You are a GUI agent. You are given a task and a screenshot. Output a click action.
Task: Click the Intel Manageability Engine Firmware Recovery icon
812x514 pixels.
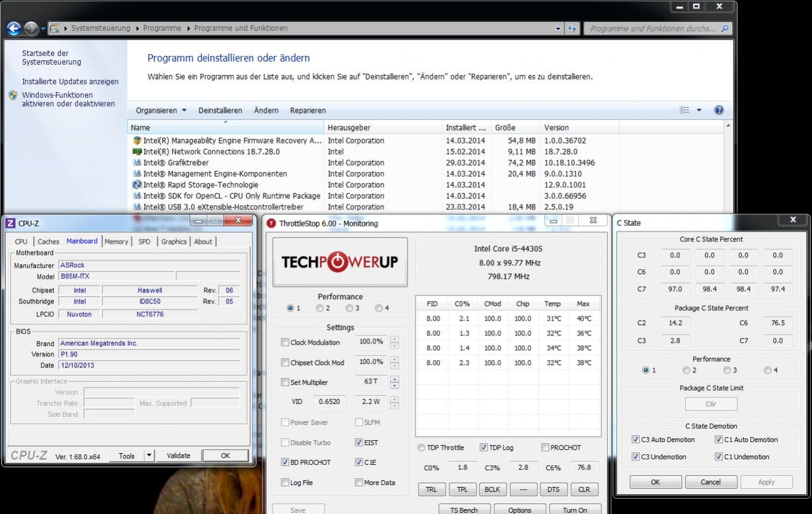point(137,140)
